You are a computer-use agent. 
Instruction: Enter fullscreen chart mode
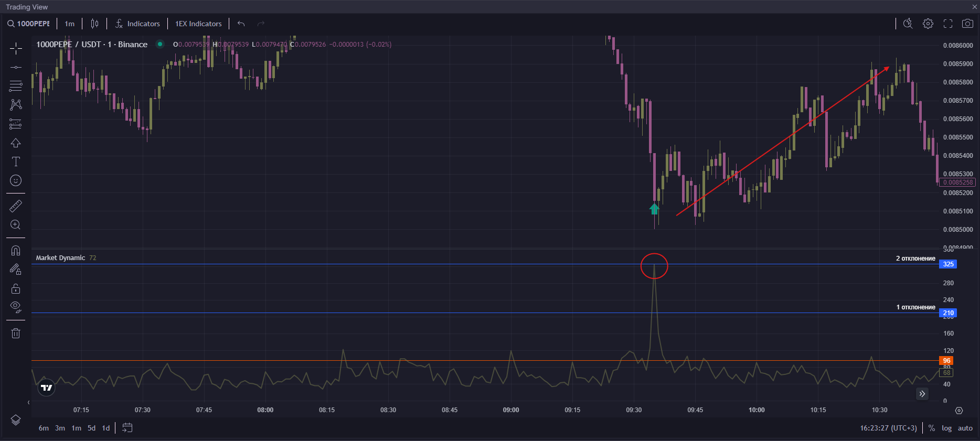[x=948, y=24]
